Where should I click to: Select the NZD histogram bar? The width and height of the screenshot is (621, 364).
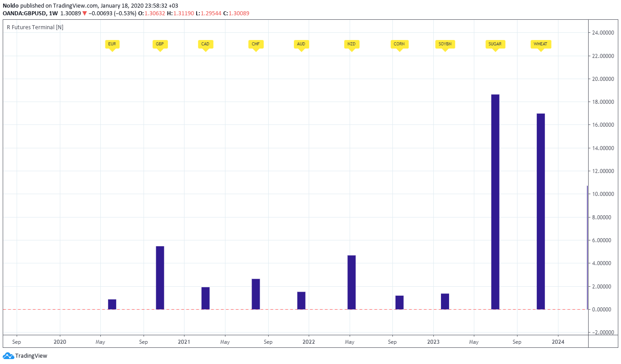(x=351, y=282)
